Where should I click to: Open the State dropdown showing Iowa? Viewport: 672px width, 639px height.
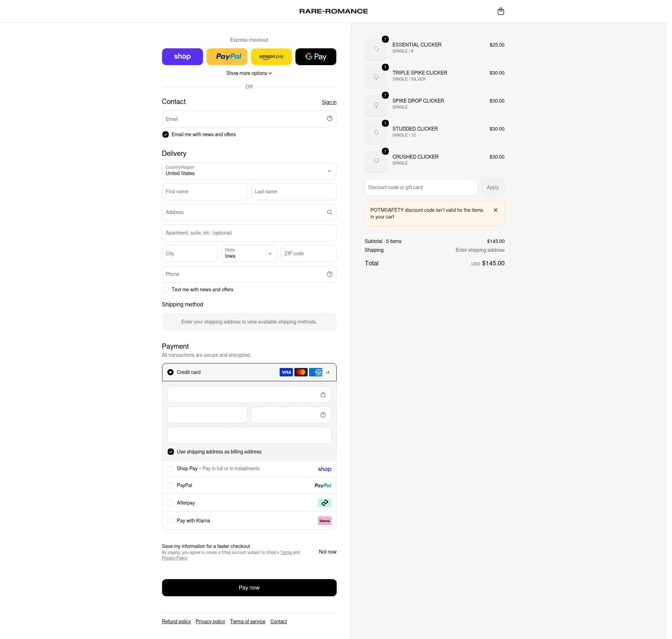click(x=249, y=253)
